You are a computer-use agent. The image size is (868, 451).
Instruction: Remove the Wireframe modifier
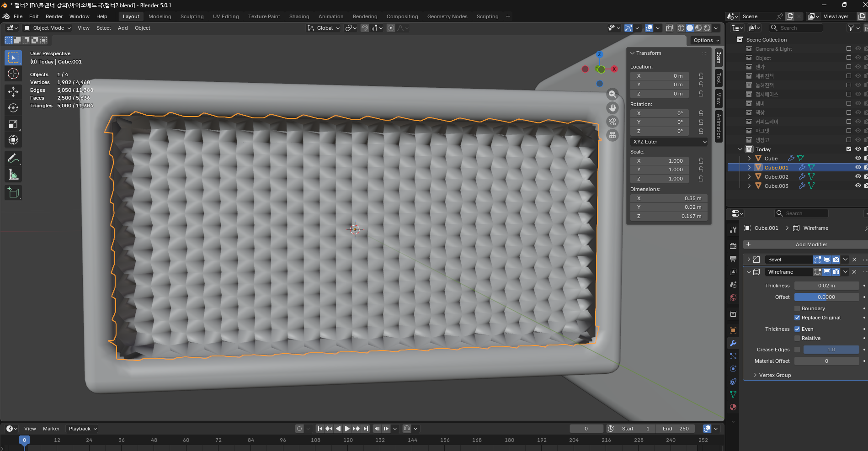(854, 272)
